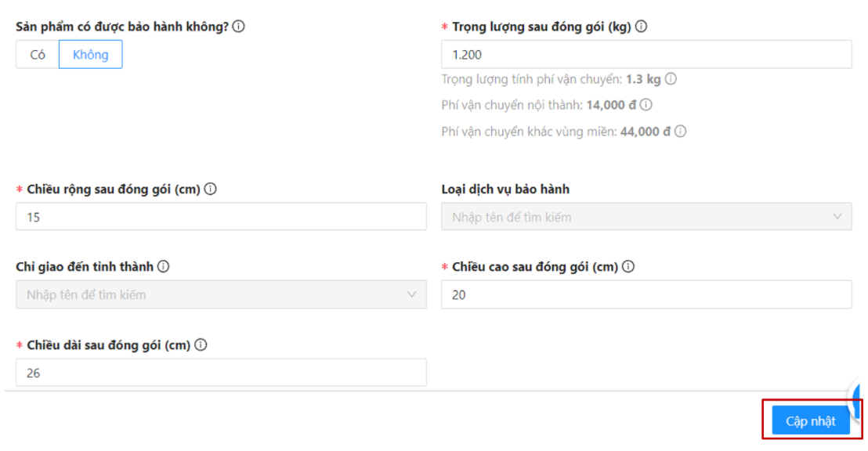Click the packaged weight field showing 1.200

pyautogui.click(x=646, y=55)
